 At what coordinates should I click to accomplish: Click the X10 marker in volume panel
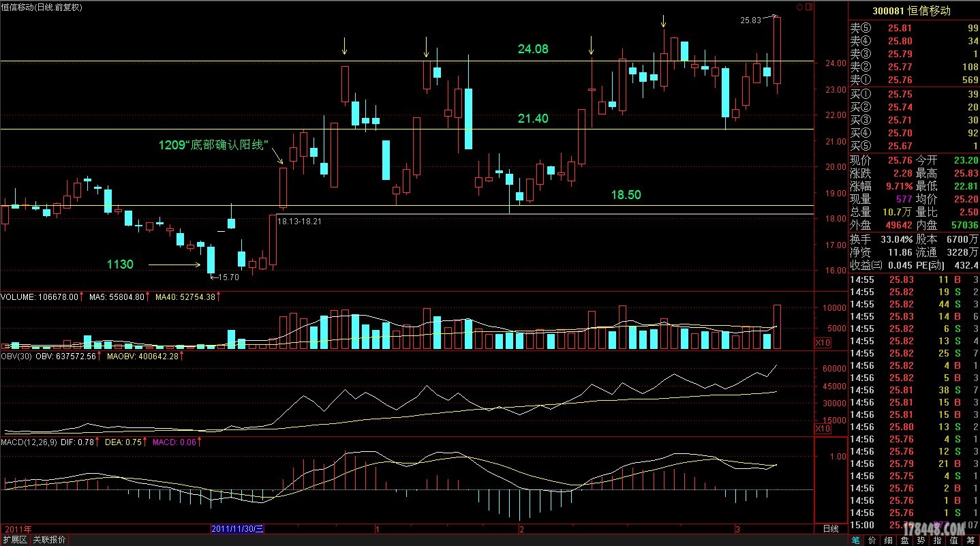tap(823, 342)
